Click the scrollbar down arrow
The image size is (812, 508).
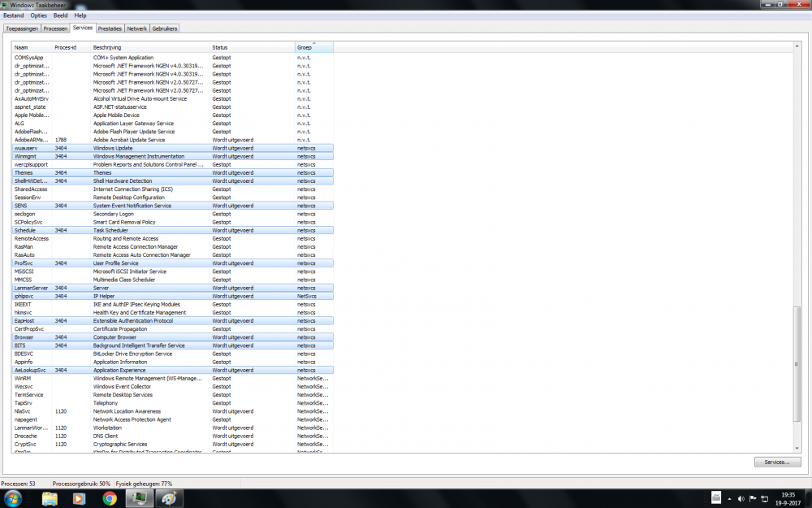click(x=797, y=449)
